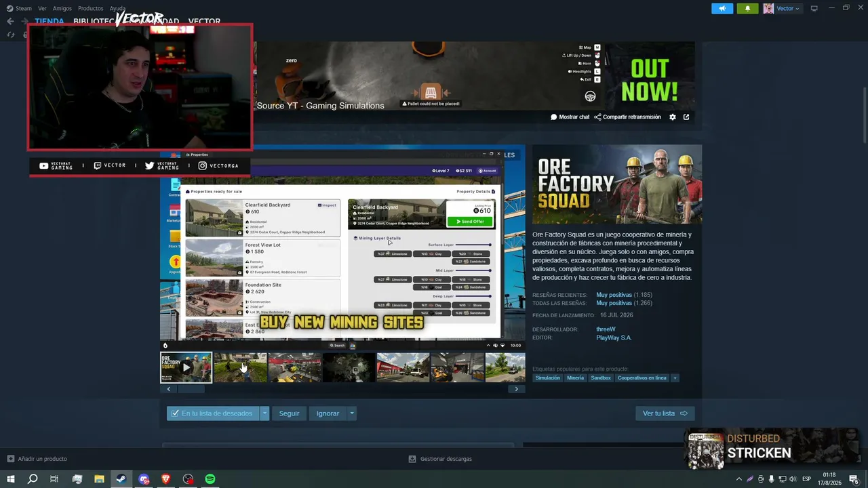Open the Ver menu

pos(42,8)
